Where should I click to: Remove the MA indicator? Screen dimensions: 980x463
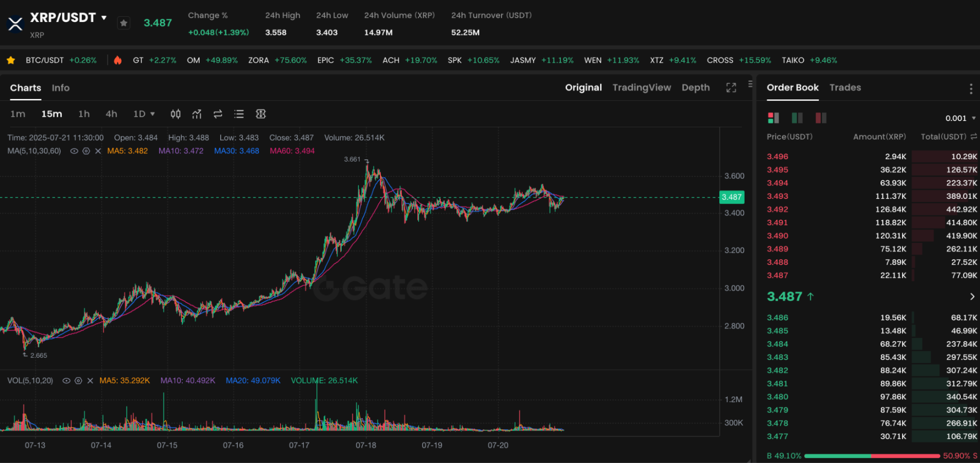[x=98, y=151]
